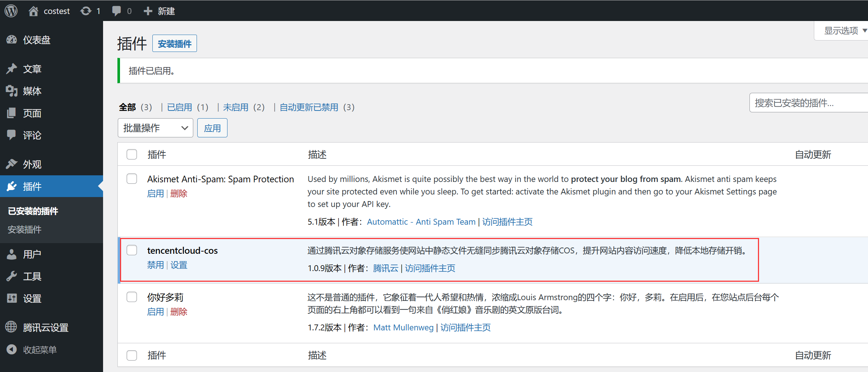The height and width of the screenshot is (372, 868).
Task: Click the 插件已启用 notice text
Action: click(x=151, y=71)
